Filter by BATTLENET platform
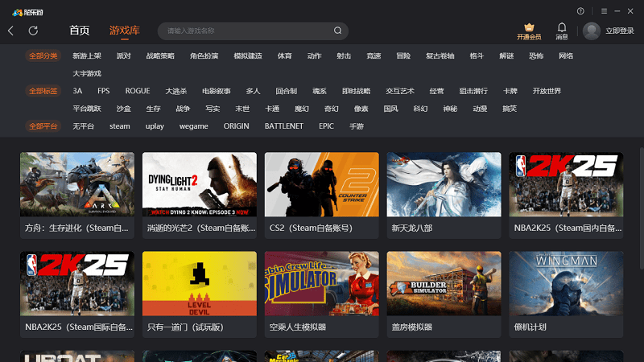This screenshot has width=644, height=362. click(x=284, y=126)
